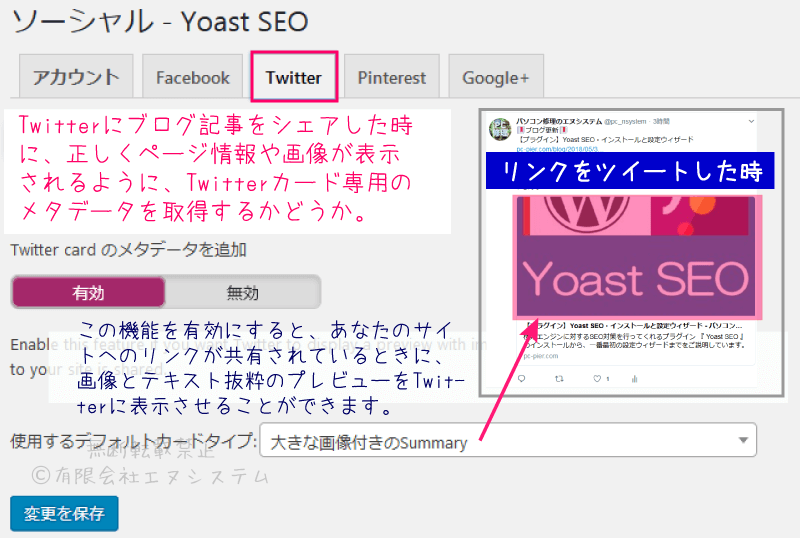
Task: Click the heart like icon in tweet preview
Action: [x=597, y=379]
